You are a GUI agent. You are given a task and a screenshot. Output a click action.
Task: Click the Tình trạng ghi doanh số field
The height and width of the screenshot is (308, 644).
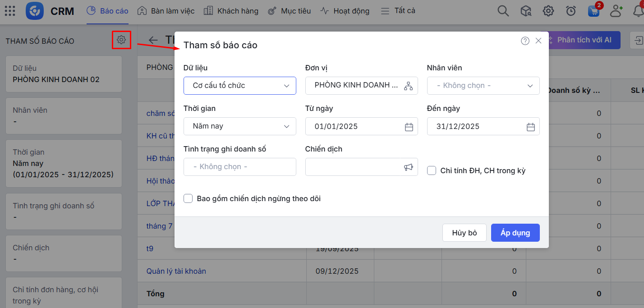(x=239, y=167)
